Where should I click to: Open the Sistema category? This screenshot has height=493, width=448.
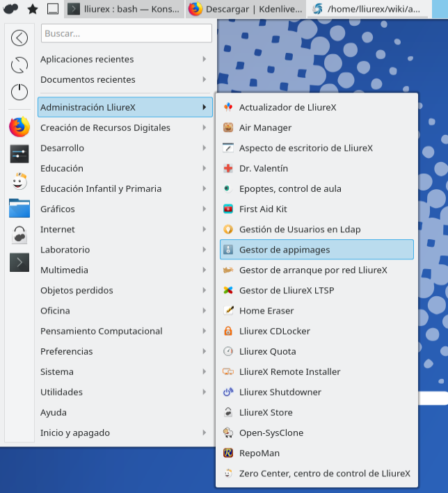tap(125, 371)
